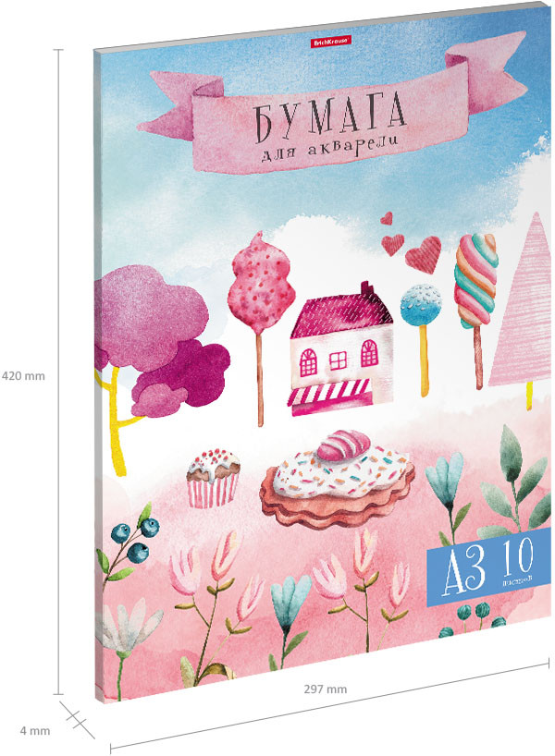Click the blue cake pop with sprinkles
555x756 pixels.
point(421,339)
